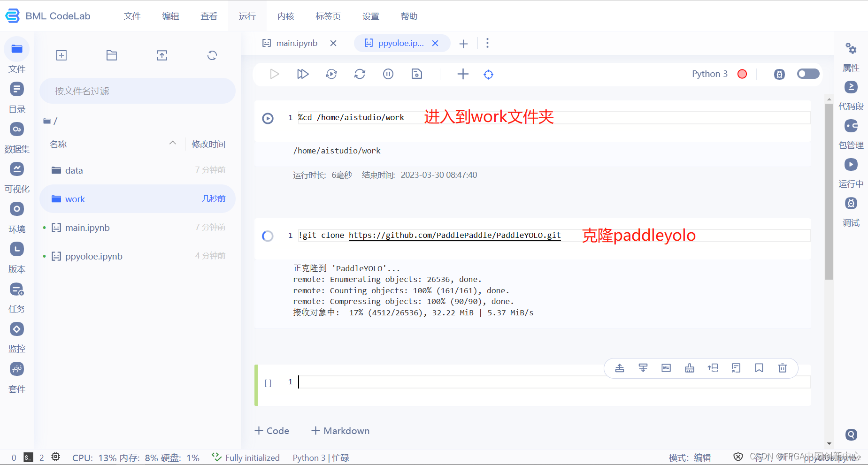Interrupt the kernel with pause icon
The height and width of the screenshot is (465, 868).
point(388,74)
